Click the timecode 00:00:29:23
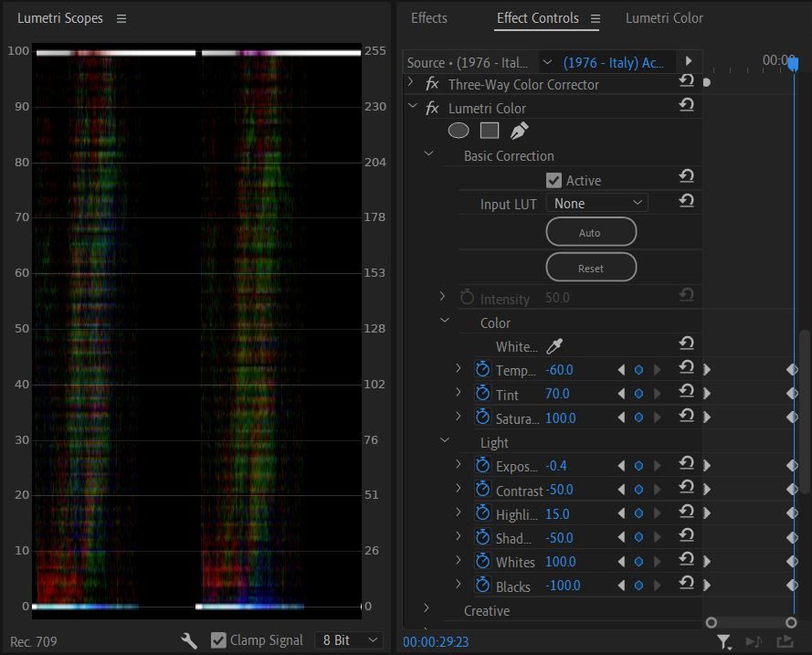Viewport: 812px width, 655px height. 436,642
